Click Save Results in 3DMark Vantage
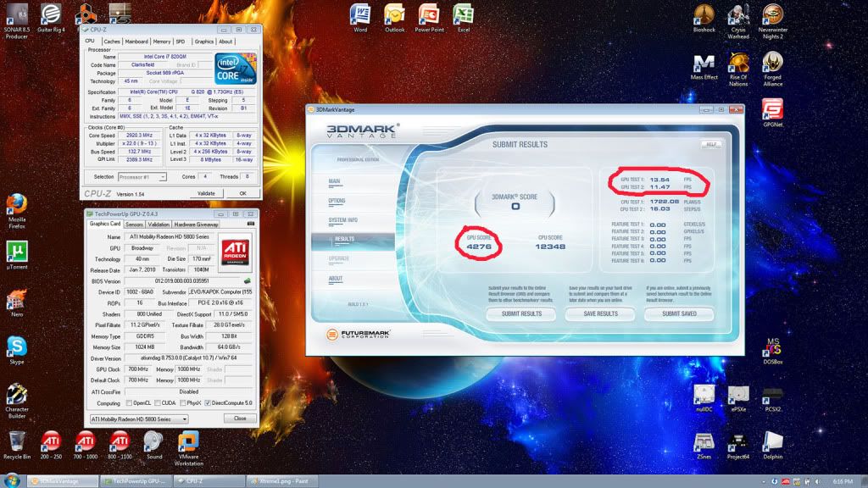868x488 pixels. click(x=601, y=313)
